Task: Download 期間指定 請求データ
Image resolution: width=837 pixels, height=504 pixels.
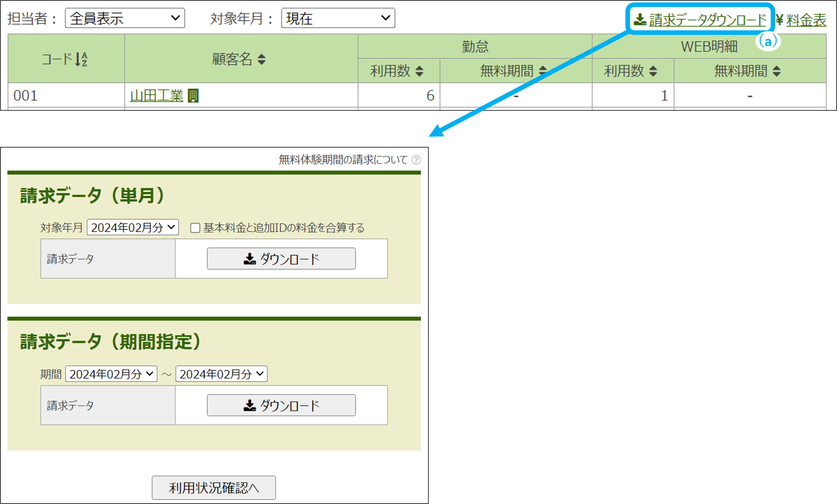Action: [x=281, y=405]
